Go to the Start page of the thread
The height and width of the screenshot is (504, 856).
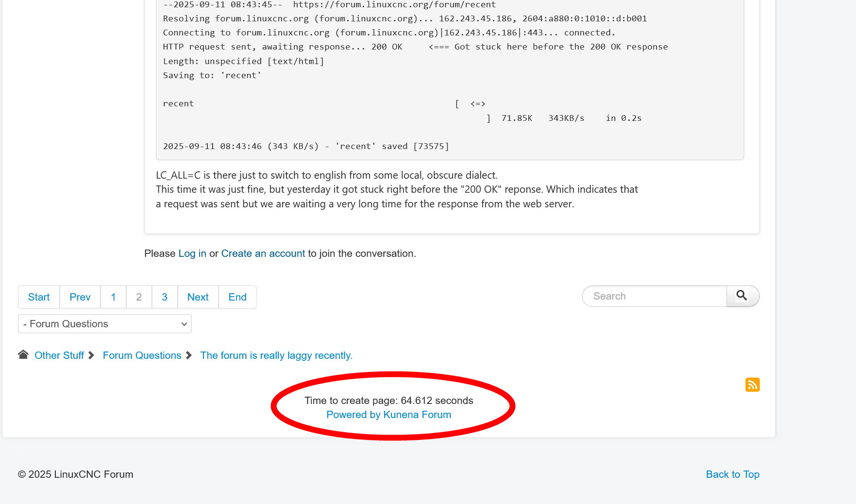pos(39,297)
